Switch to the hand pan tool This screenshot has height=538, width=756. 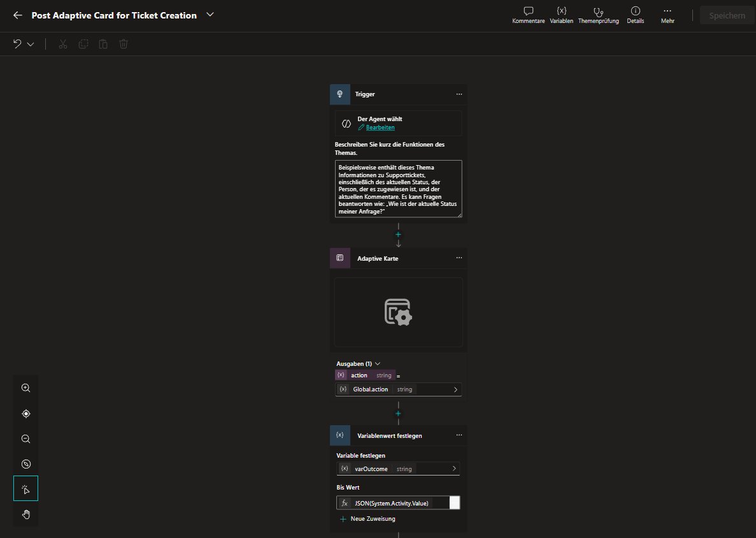26,514
